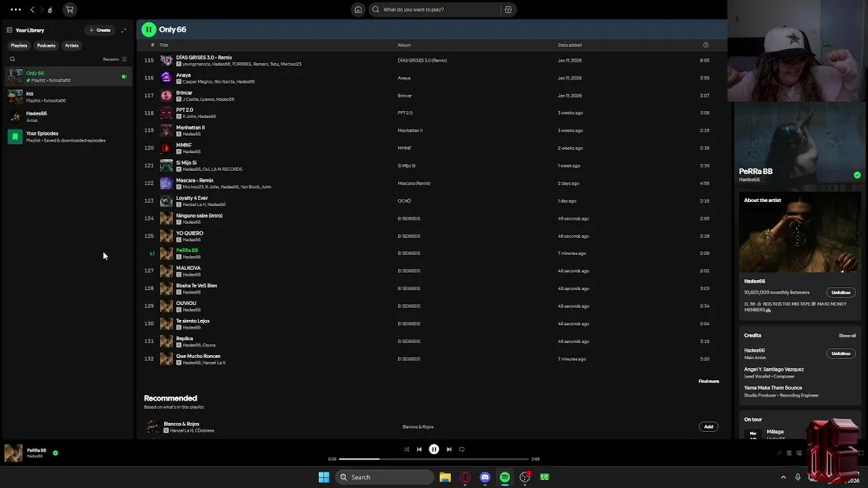
Task: Skip to previous track
Action: [x=419, y=449]
